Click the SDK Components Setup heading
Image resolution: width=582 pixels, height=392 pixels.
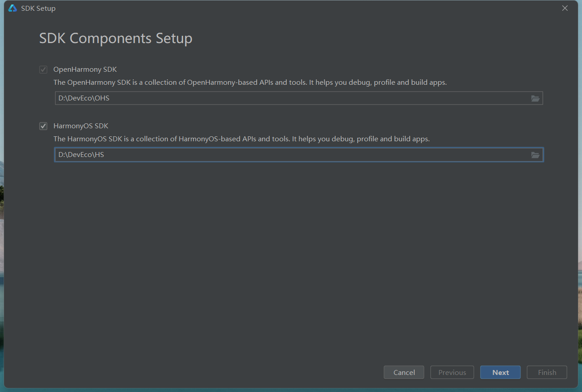[x=116, y=38]
